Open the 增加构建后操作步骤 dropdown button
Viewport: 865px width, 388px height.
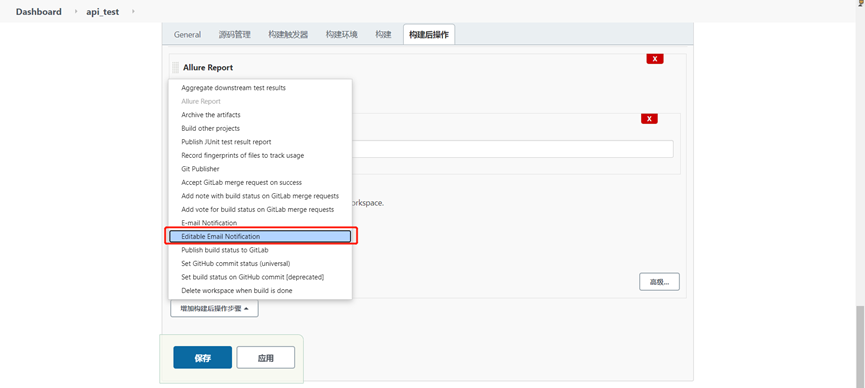coord(215,309)
